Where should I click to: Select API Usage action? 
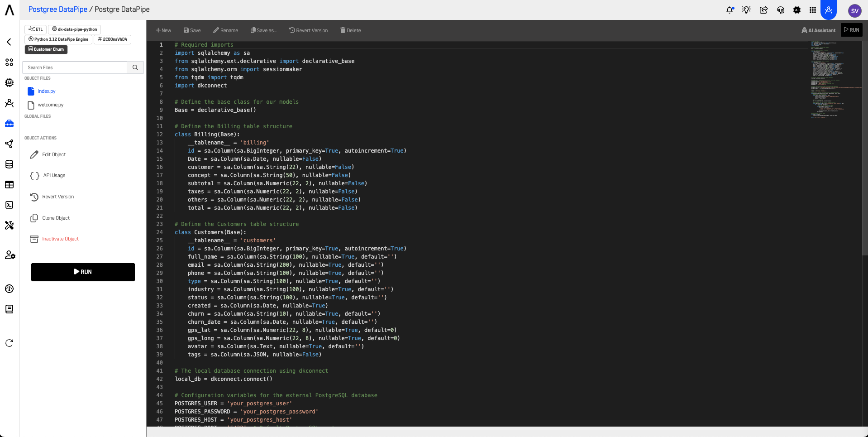click(48, 176)
